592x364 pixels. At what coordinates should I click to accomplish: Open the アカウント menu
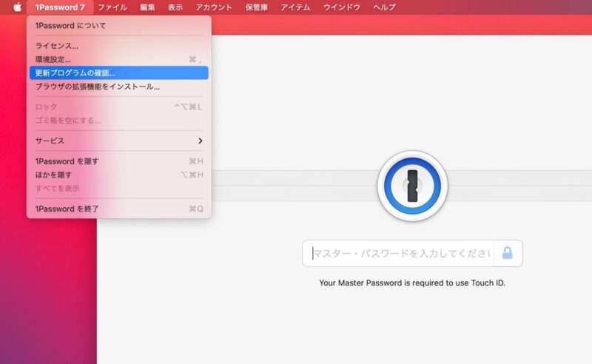click(x=214, y=7)
